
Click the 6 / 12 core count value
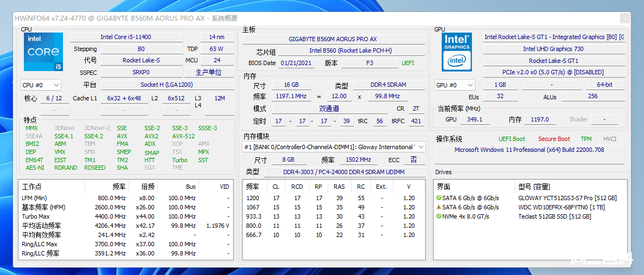tap(54, 99)
